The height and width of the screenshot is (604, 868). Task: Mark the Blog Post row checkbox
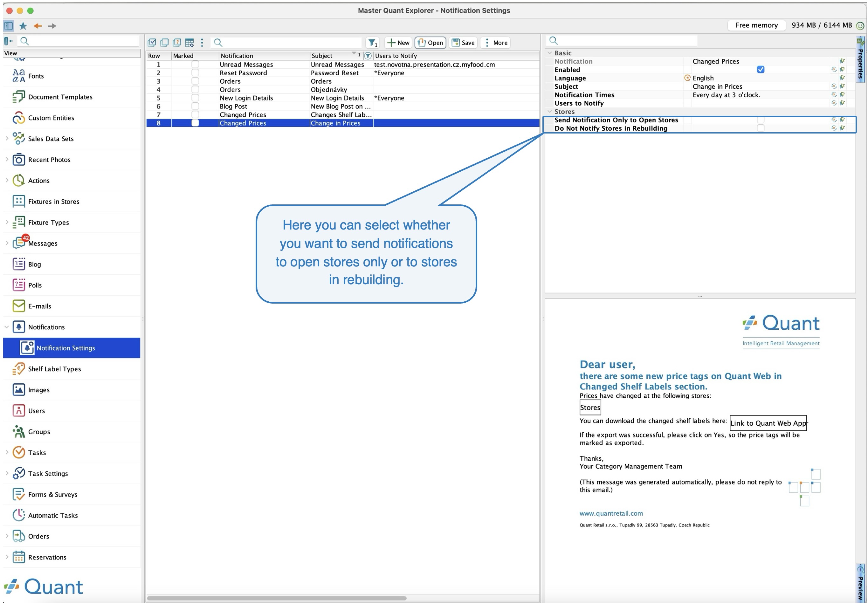[195, 106]
